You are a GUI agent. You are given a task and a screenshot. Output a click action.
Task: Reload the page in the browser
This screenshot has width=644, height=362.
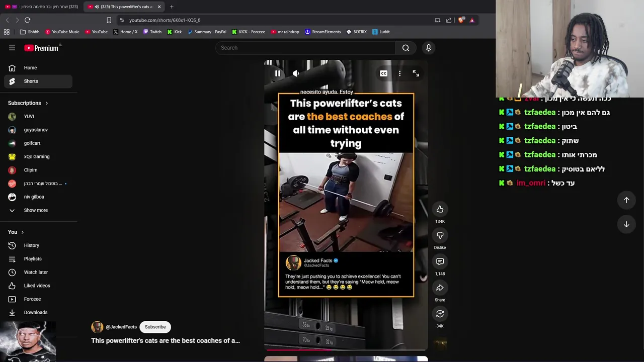27,20
